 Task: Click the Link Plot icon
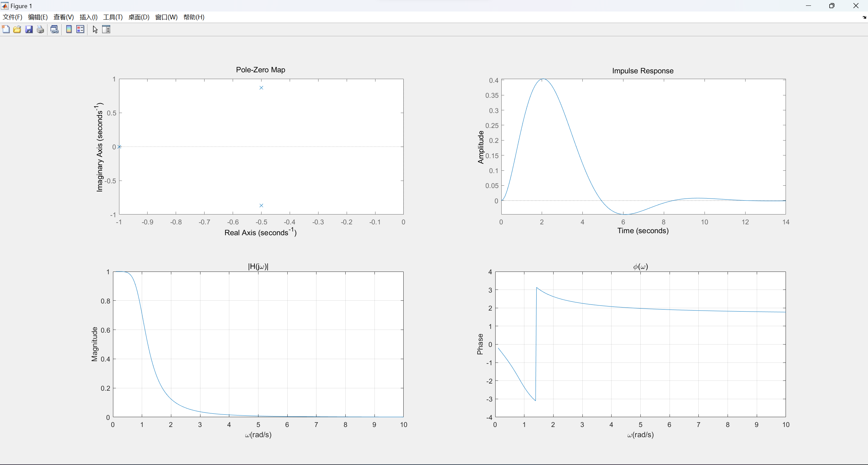coord(54,30)
